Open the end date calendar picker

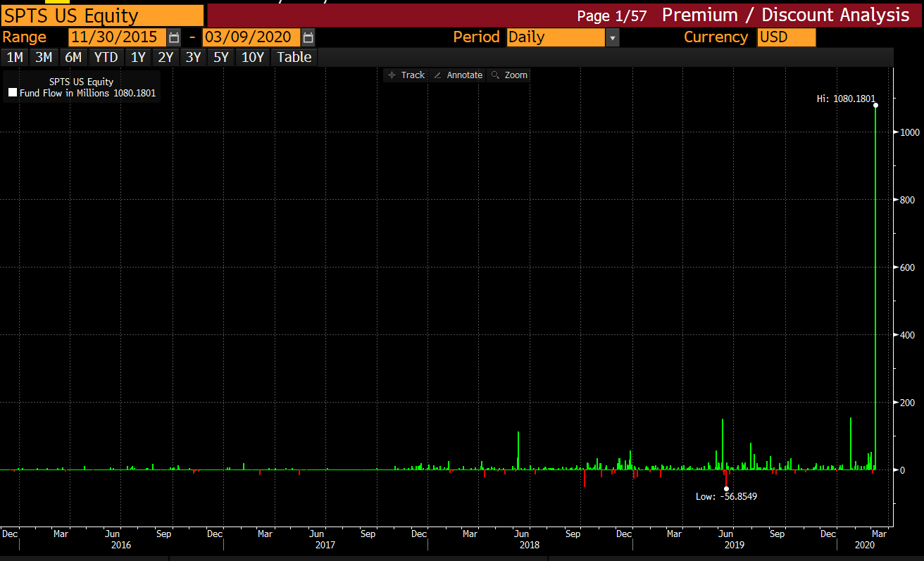308,37
